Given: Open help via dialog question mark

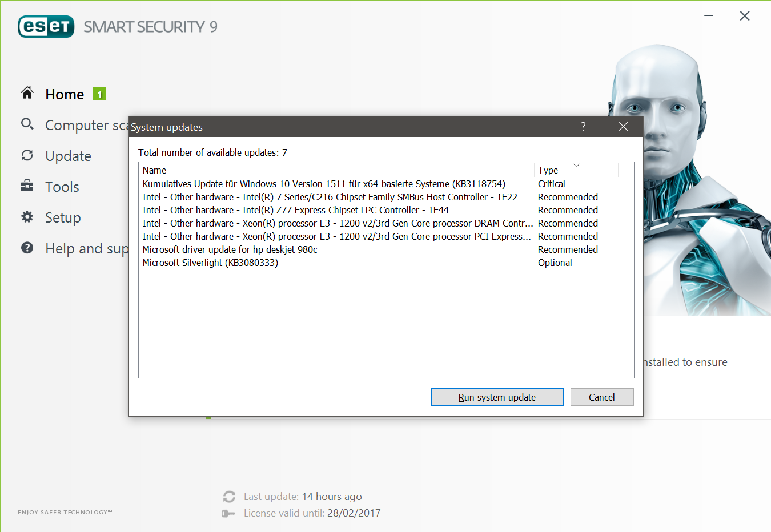Looking at the screenshot, I should coord(583,127).
